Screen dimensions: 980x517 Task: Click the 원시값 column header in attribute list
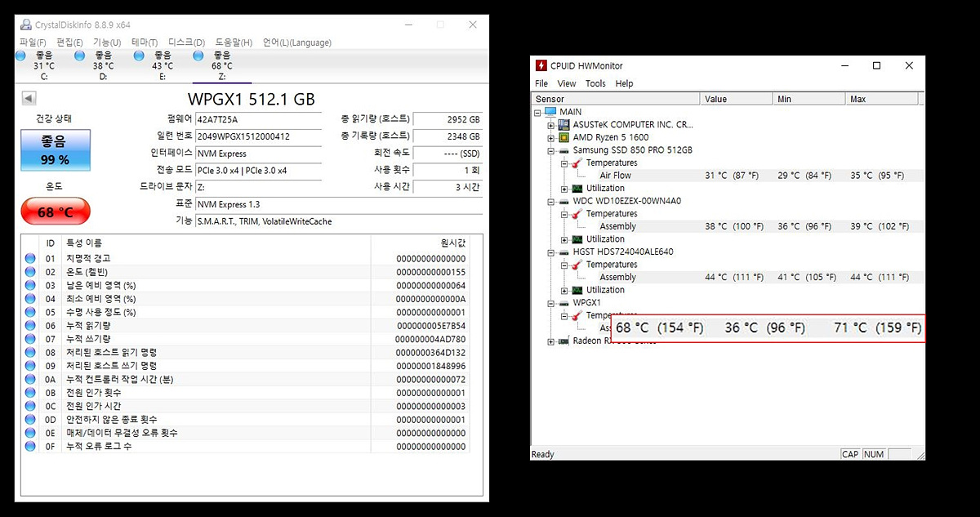420,243
